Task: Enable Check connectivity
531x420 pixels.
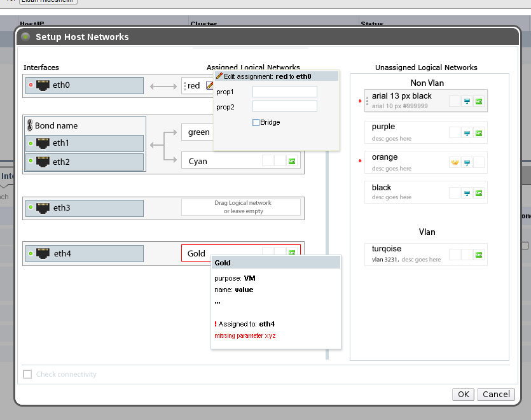Action: coord(27,374)
